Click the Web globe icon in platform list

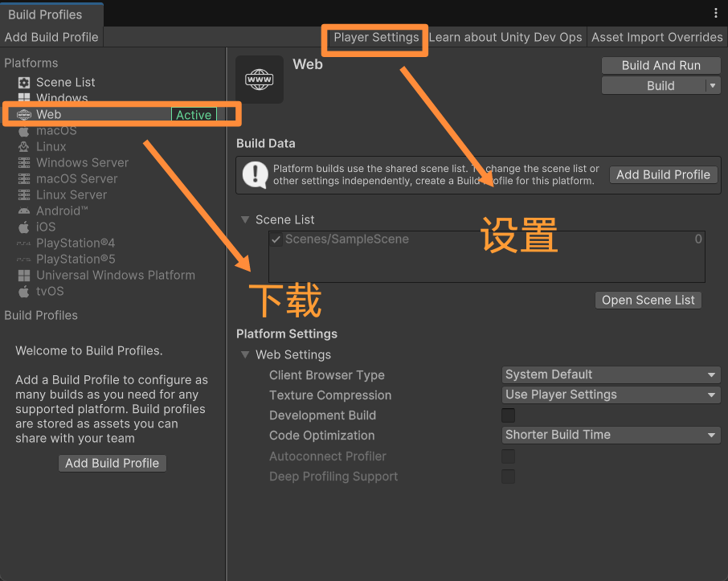pyautogui.click(x=23, y=114)
